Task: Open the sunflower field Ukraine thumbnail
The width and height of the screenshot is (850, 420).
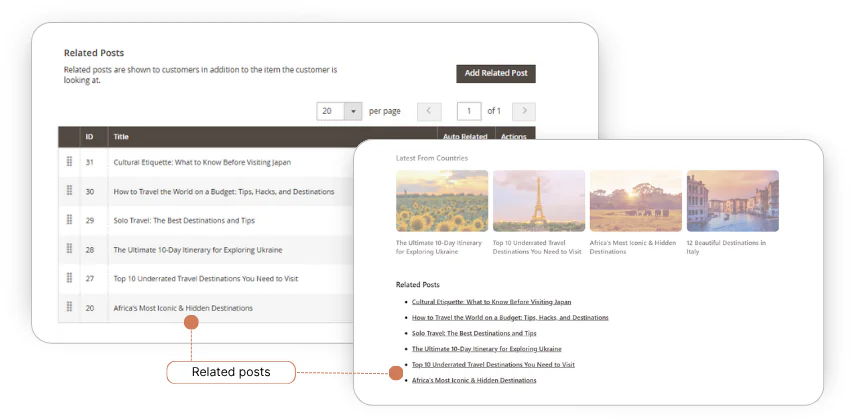Action: click(x=442, y=201)
